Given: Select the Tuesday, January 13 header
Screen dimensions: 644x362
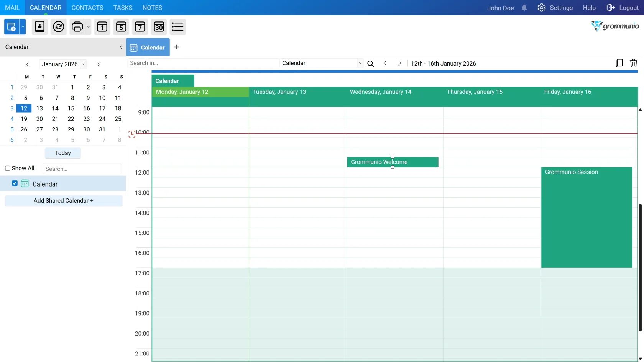Looking at the screenshot, I should [297, 92].
